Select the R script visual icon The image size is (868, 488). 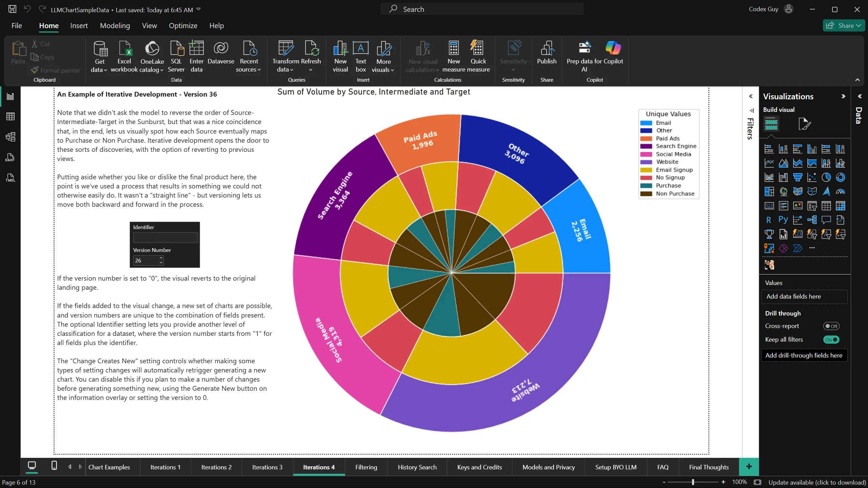click(769, 220)
